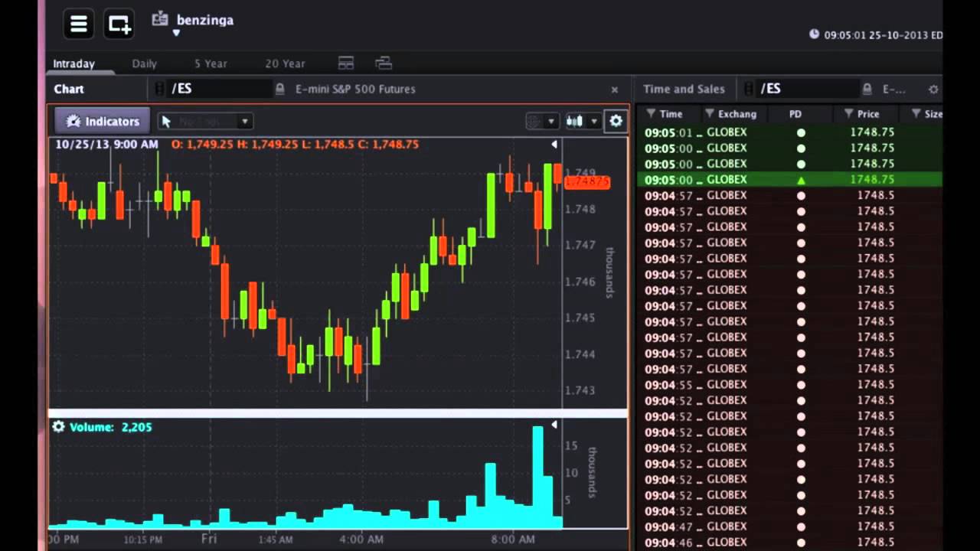This screenshot has height=551, width=980.
Task: Click the Fri label on time axis
Action: pyautogui.click(x=209, y=539)
